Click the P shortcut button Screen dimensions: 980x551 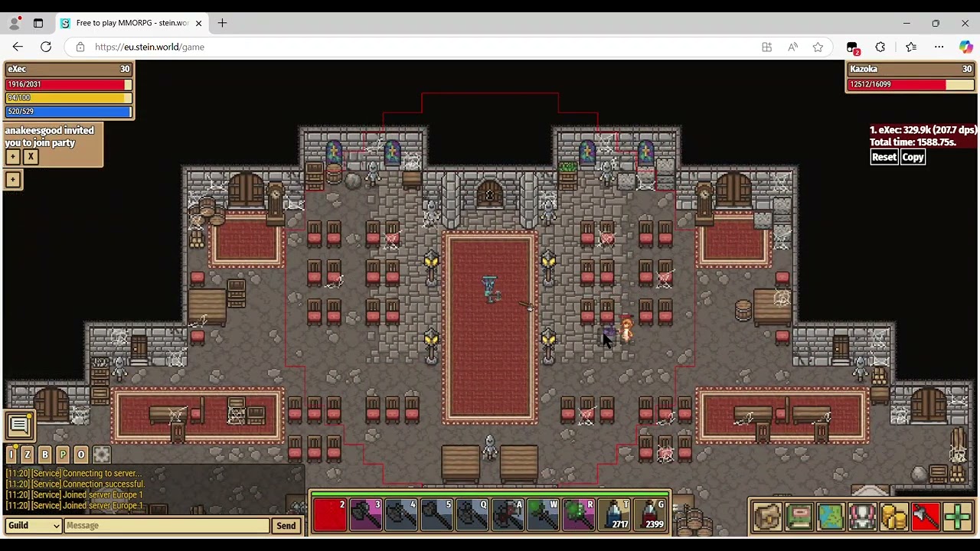63,455
